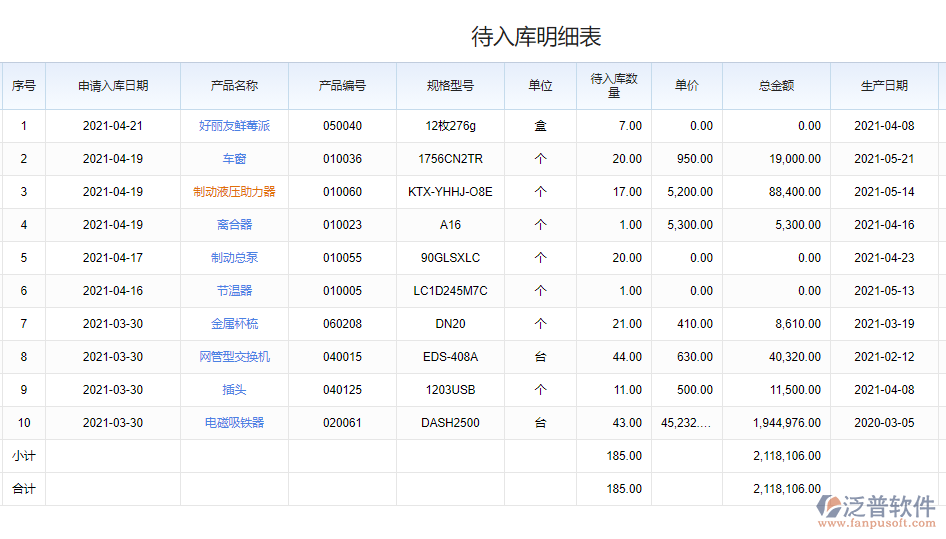The image size is (946, 539).
Task: Open the 金属杯梳 product link
Action: coord(234,324)
